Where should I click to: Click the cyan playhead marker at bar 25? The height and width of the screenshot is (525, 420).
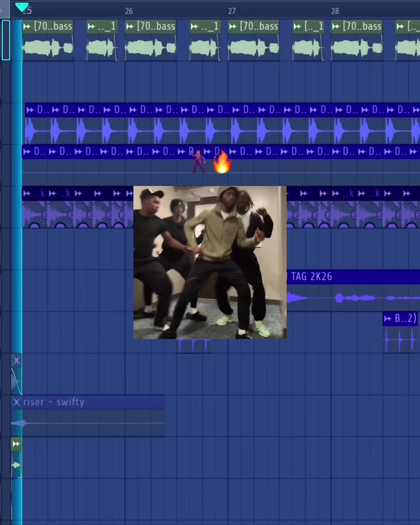(x=22, y=7)
